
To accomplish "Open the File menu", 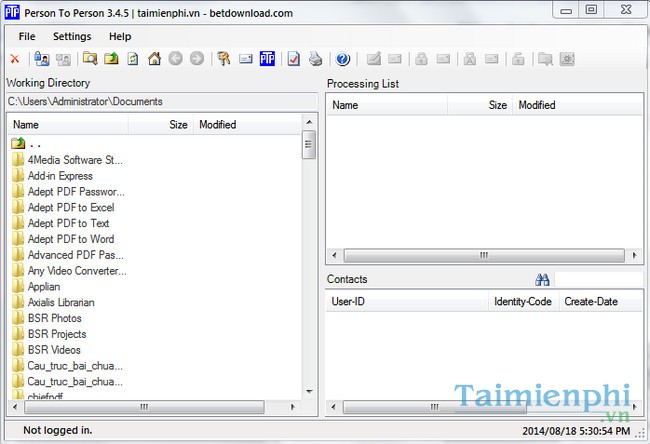I will 27,36.
